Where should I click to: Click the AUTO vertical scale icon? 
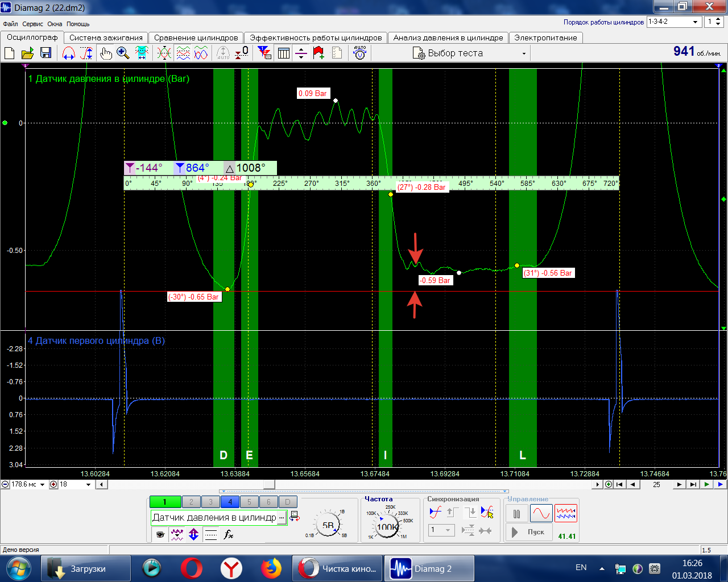click(223, 53)
